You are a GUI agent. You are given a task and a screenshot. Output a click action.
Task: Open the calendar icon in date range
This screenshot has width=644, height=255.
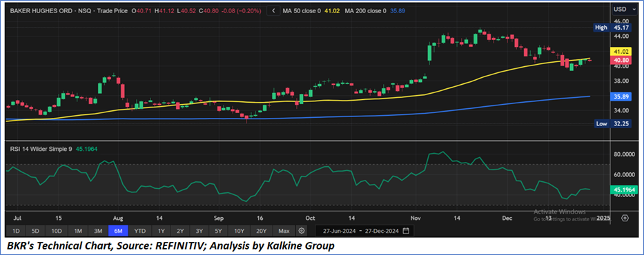click(x=406, y=231)
